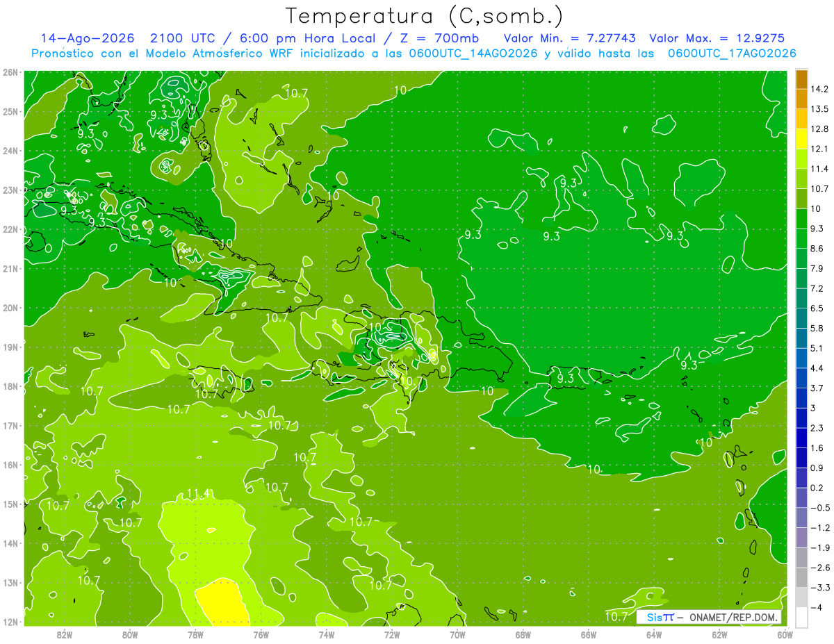Click the '20N' latitude axis label

[x=10, y=308]
